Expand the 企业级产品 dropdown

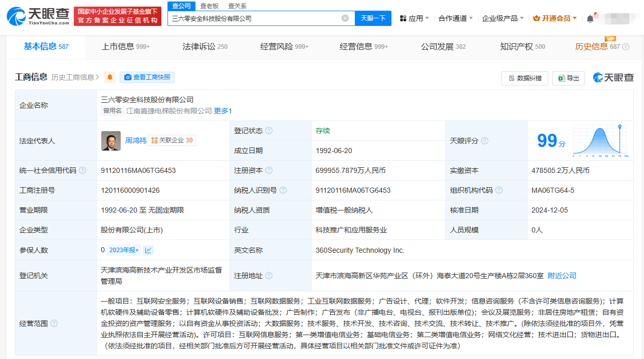tap(503, 18)
